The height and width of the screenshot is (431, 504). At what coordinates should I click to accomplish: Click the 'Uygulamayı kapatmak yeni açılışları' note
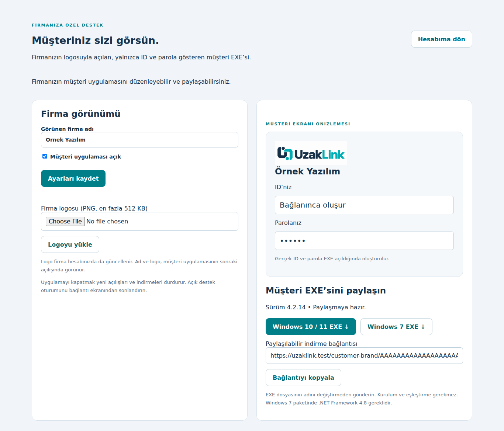[x=128, y=286]
